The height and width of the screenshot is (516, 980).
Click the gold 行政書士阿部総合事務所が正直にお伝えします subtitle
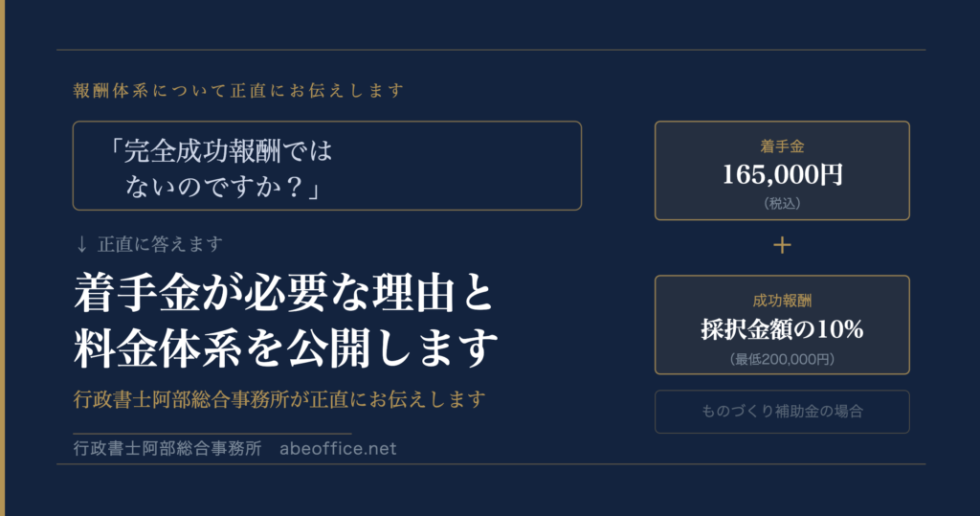click(x=279, y=399)
